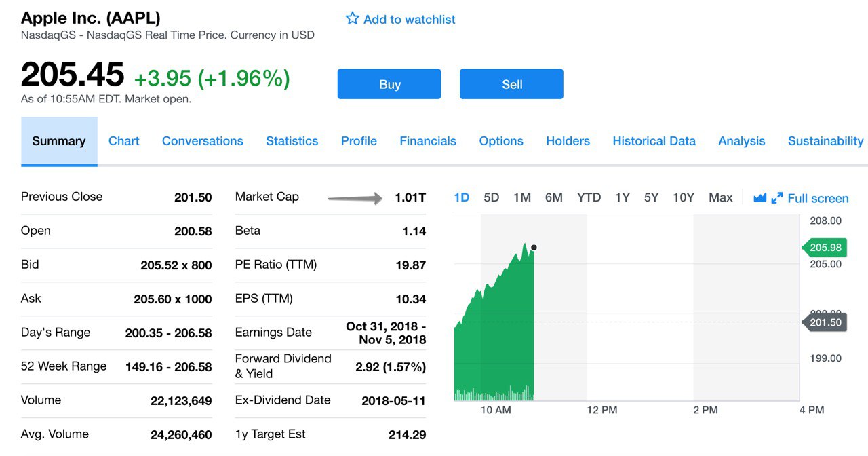868x456 pixels.
Task: View the Financials tab
Action: 428,141
